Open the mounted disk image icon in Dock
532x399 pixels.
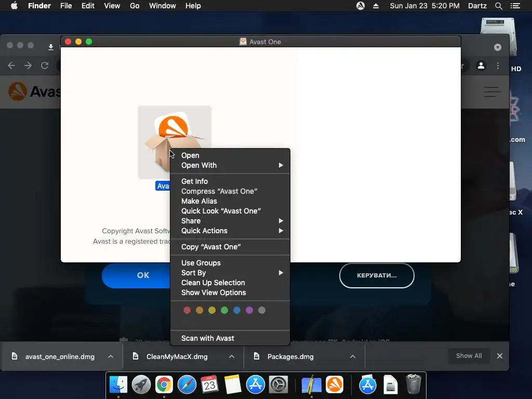coord(391,385)
